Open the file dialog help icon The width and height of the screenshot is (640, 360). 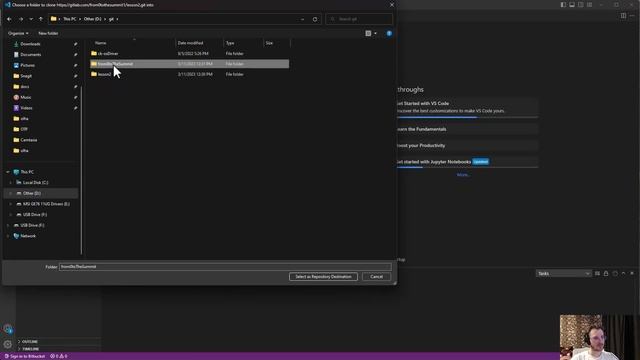pyautogui.click(x=389, y=33)
